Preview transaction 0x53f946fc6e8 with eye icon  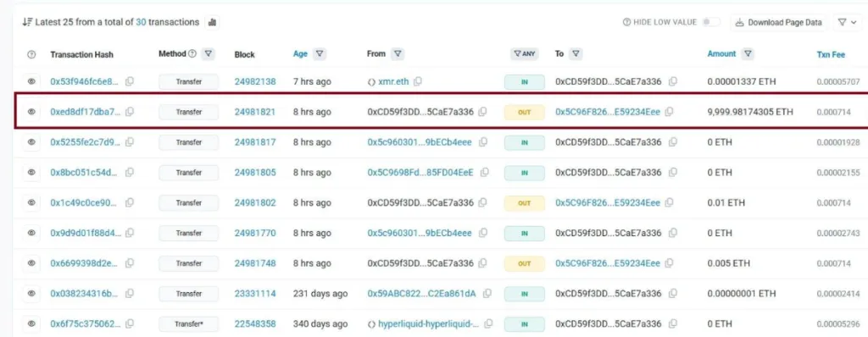[31, 81]
